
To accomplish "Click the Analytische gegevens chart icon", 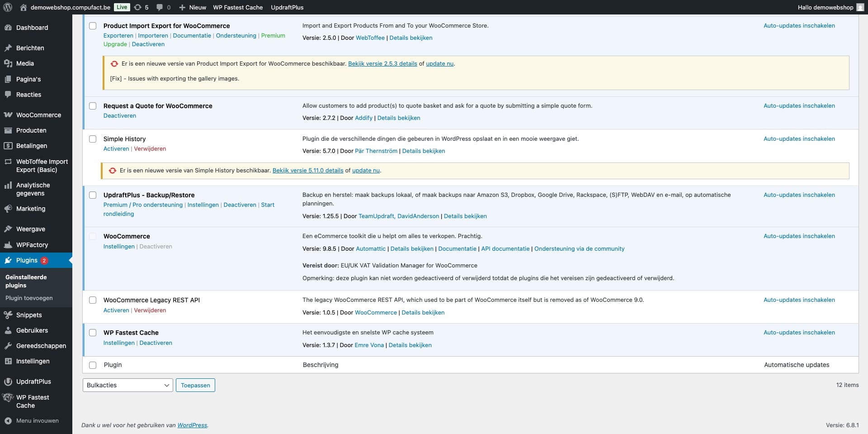I will point(8,185).
